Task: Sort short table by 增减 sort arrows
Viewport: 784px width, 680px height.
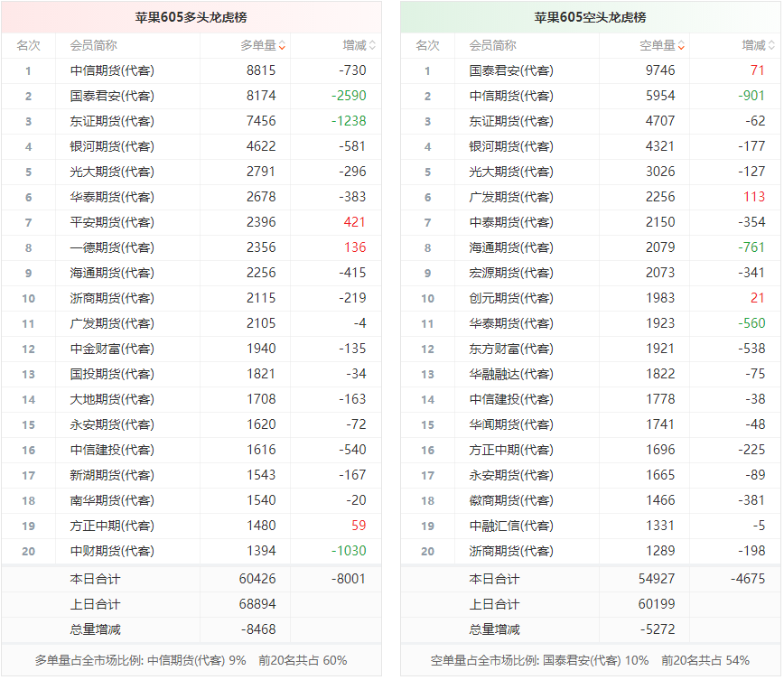Action: pos(771,46)
